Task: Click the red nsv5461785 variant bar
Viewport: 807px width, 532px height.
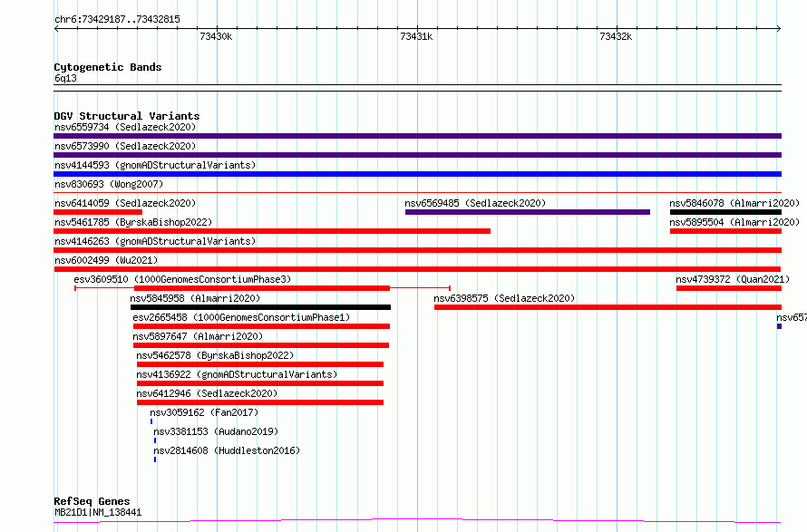Action: tap(272, 231)
